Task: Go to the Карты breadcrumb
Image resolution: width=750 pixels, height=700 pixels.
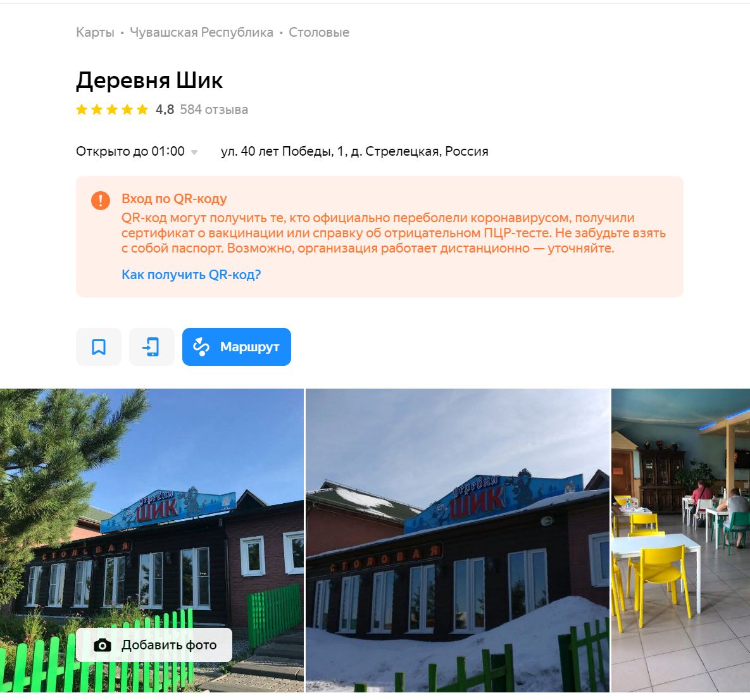Action: (95, 32)
